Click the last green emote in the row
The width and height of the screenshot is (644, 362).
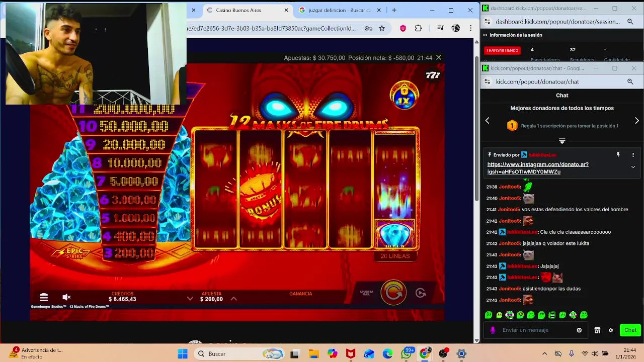(x=584, y=315)
